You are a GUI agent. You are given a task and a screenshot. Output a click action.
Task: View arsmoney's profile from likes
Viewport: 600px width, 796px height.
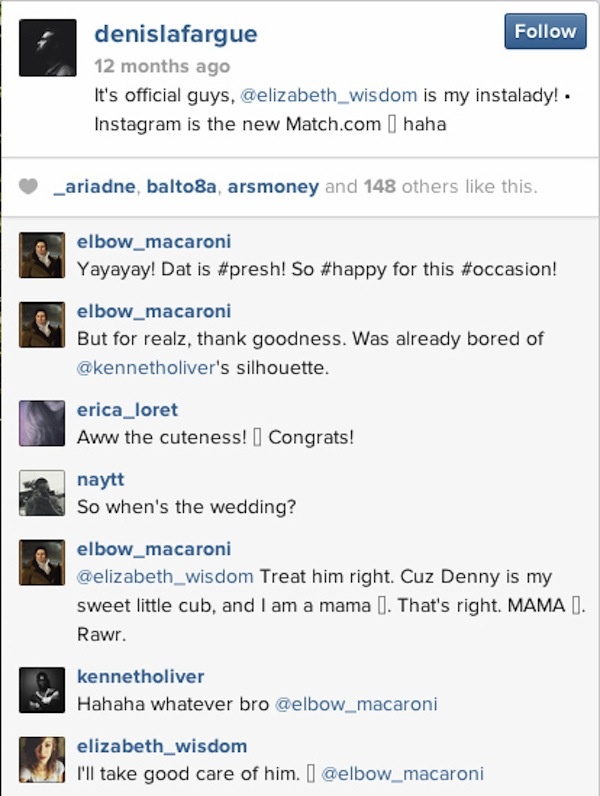click(273, 186)
